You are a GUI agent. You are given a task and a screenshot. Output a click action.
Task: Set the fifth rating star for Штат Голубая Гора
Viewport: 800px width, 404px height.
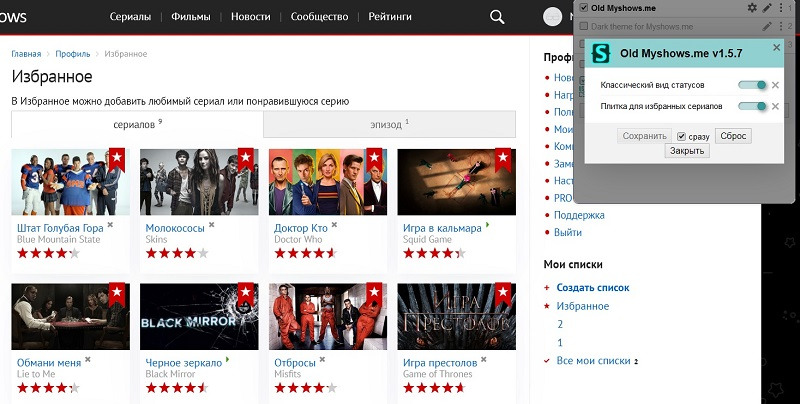74,253
